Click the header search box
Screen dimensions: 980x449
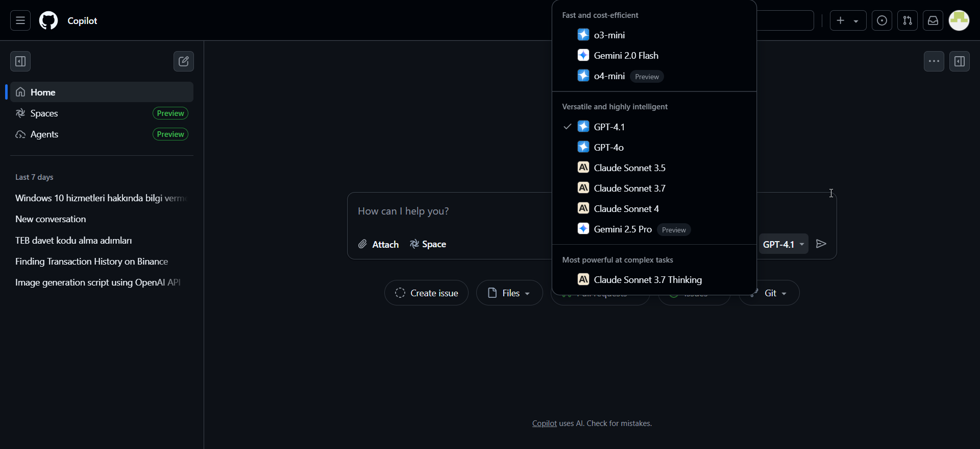(785, 20)
